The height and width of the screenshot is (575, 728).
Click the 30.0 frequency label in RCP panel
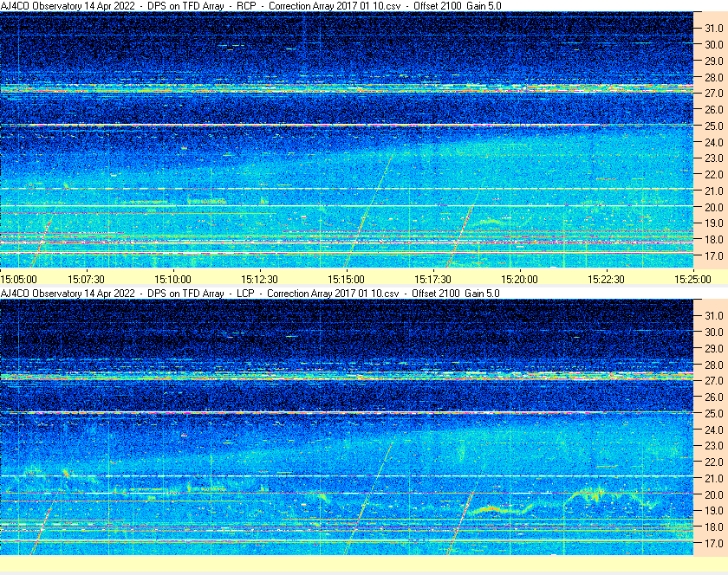coord(714,44)
